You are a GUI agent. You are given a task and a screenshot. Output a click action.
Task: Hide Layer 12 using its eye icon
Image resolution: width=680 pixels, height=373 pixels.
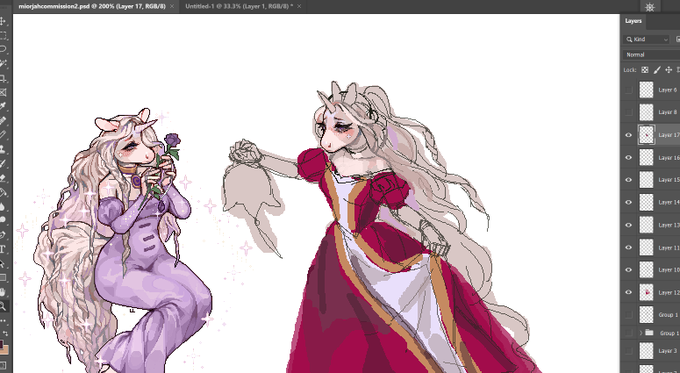[628, 292]
